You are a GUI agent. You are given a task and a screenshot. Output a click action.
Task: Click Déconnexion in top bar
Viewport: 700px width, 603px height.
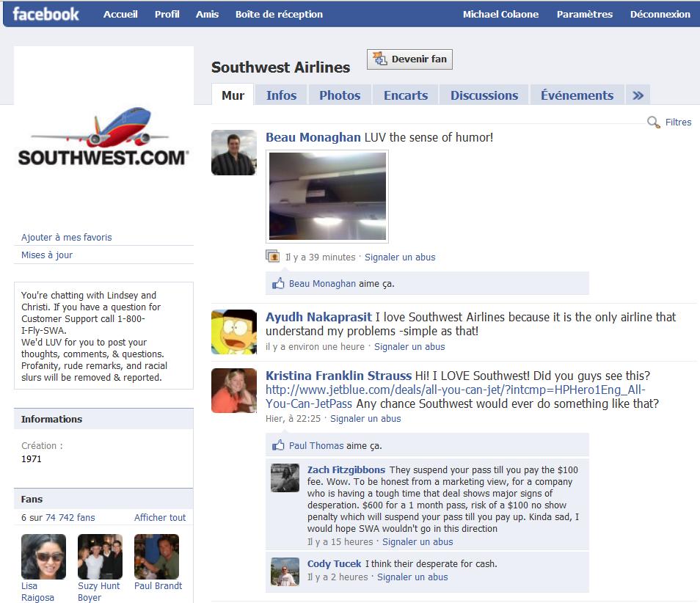[x=660, y=14]
